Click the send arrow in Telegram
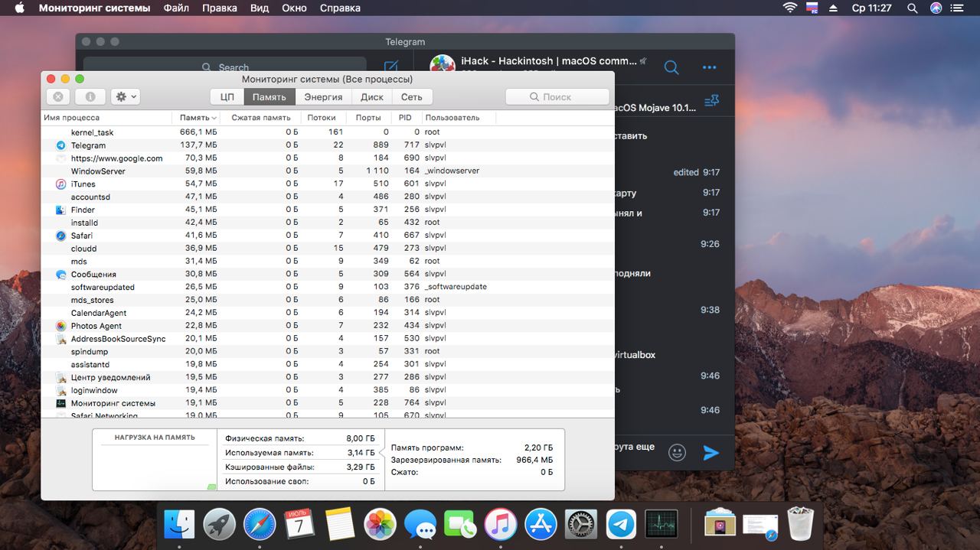The image size is (980, 550). tap(711, 452)
